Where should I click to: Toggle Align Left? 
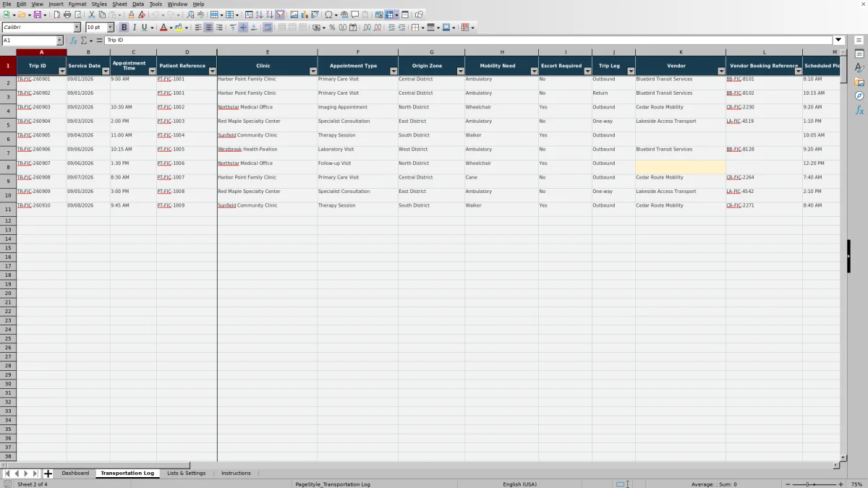pyautogui.click(x=198, y=27)
